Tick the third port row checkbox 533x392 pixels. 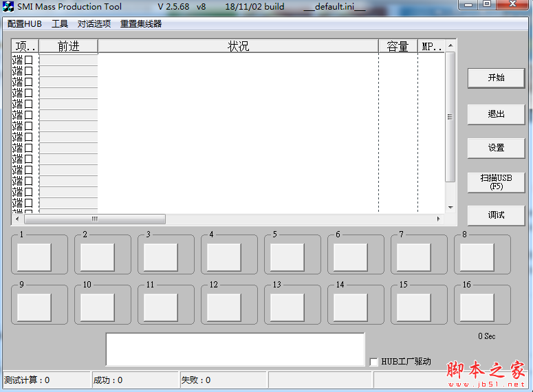pyautogui.click(x=29, y=82)
